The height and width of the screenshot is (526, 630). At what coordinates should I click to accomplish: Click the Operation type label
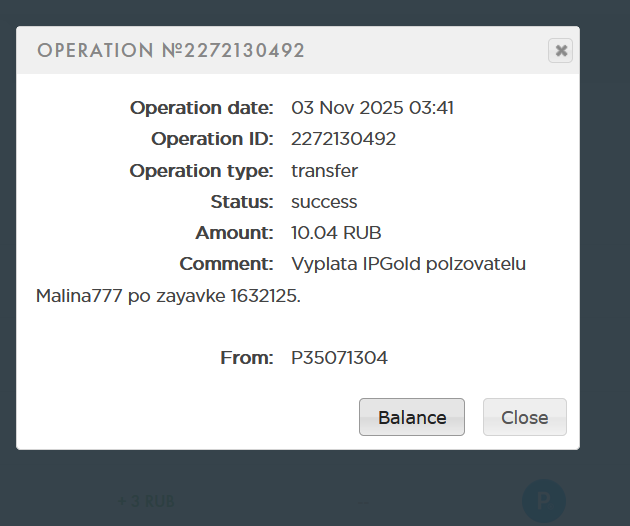pos(201,171)
